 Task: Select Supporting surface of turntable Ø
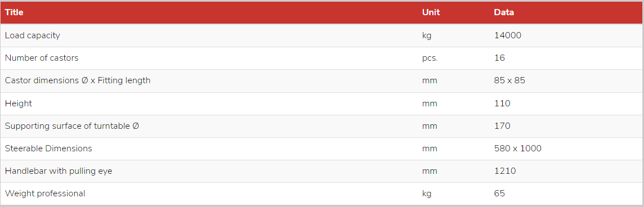[72, 126]
